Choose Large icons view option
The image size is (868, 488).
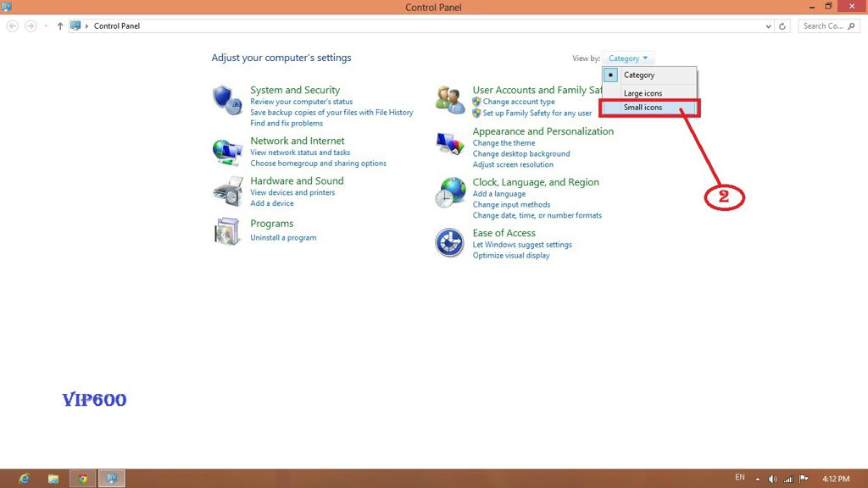[x=649, y=93]
